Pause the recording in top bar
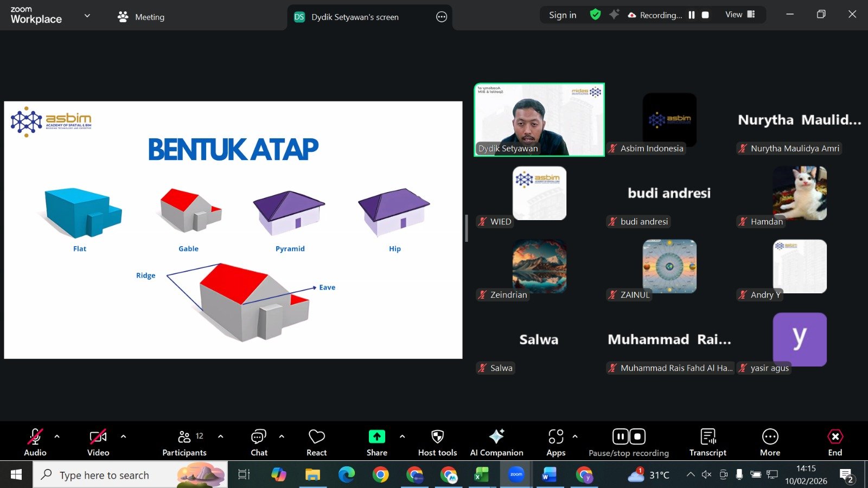The image size is (868, 488). point(692,15)
